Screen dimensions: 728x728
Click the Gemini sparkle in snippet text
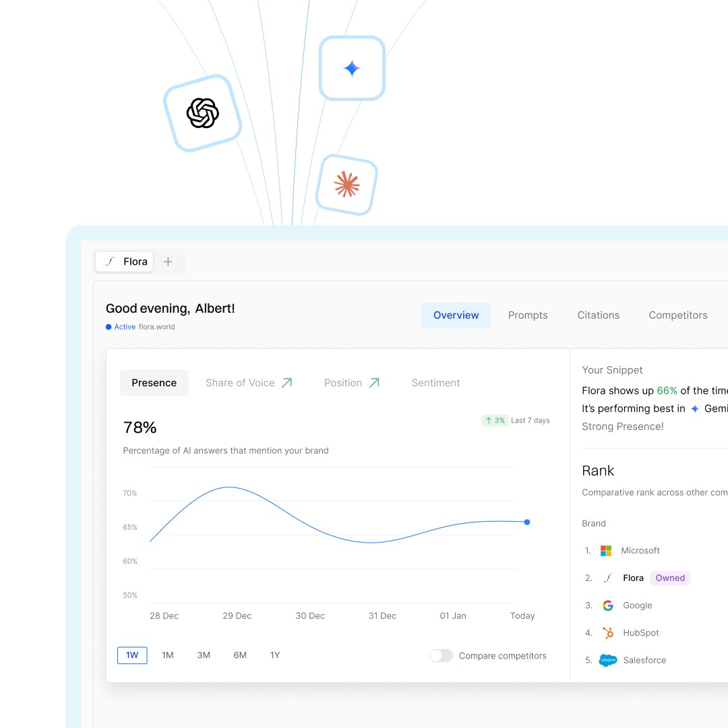pyautogui.click(x=694, y=408)
